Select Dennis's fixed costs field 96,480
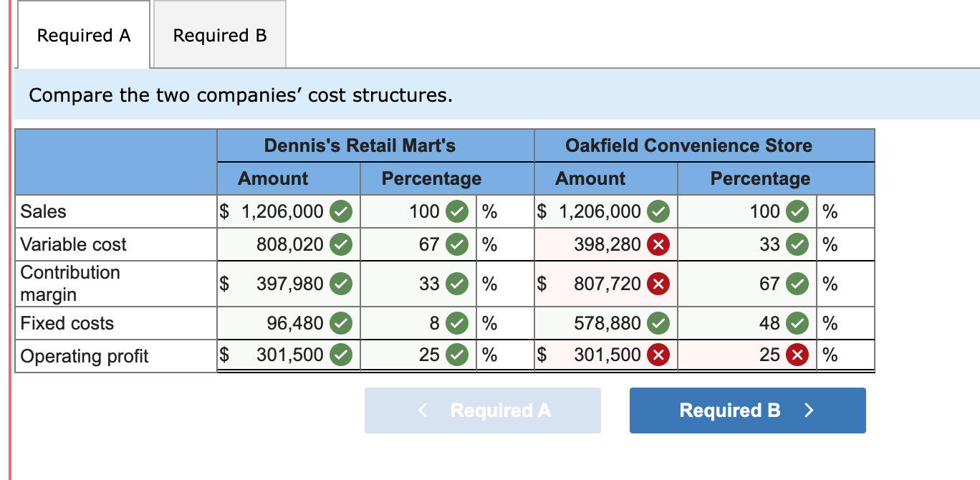The height and width of the screenshot is (480, 980). [x=289, y=323]
